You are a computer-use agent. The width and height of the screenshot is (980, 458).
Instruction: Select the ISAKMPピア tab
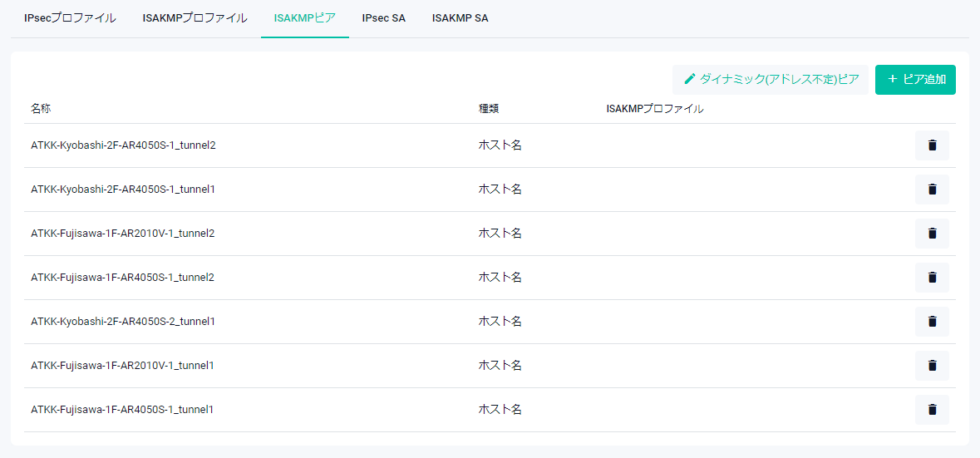click(x=304, y=18)
